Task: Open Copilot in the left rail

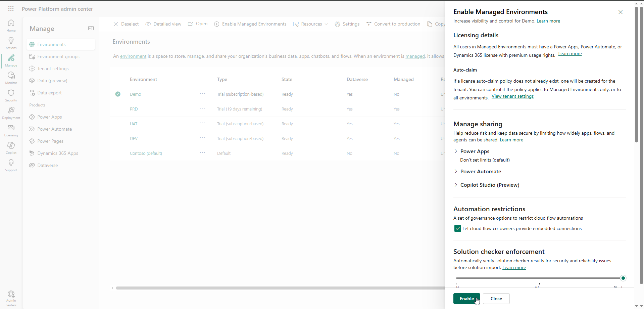Action: pos(11,147)
